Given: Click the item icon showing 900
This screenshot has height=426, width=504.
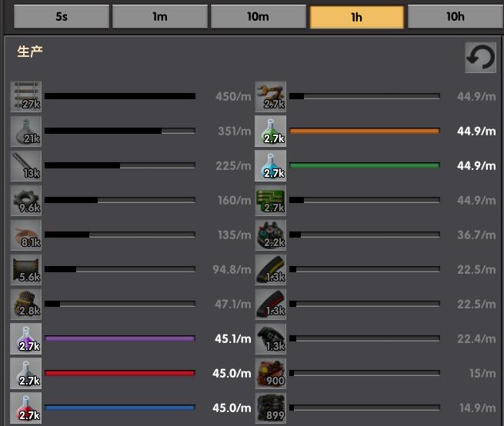Looking at the screenshot, I should [x=270, y=374].
